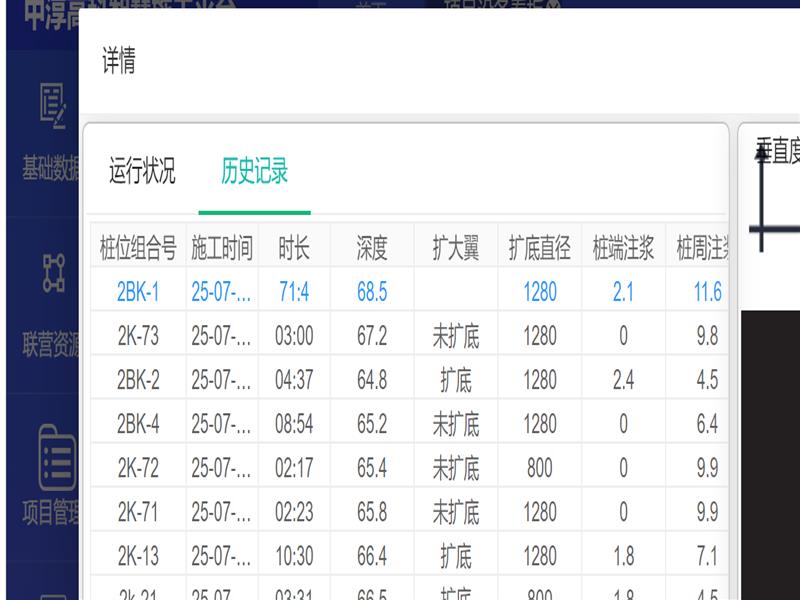The image size is (800, 600).
Task: Pick the 2K-71 pile entry
Action: (138, 512)
